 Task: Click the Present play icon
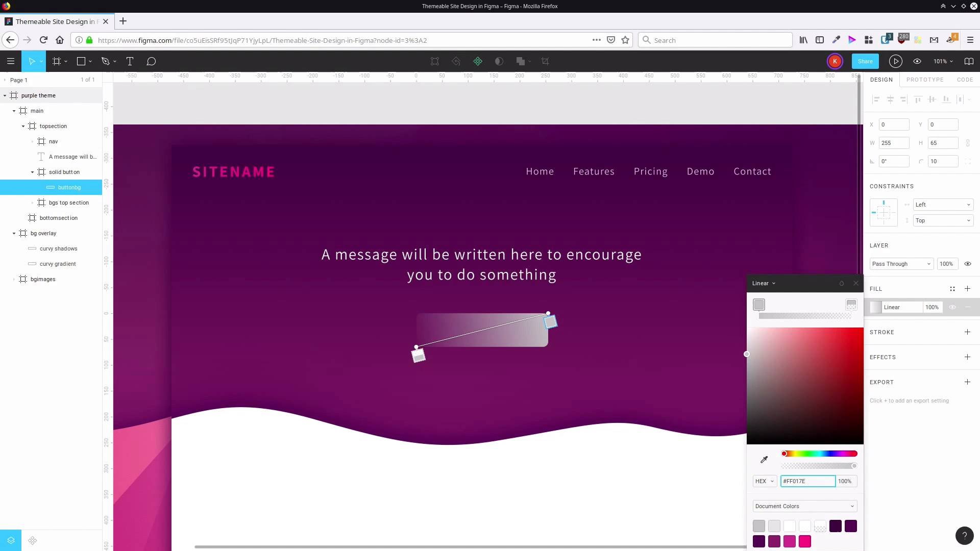pos(895,61)
